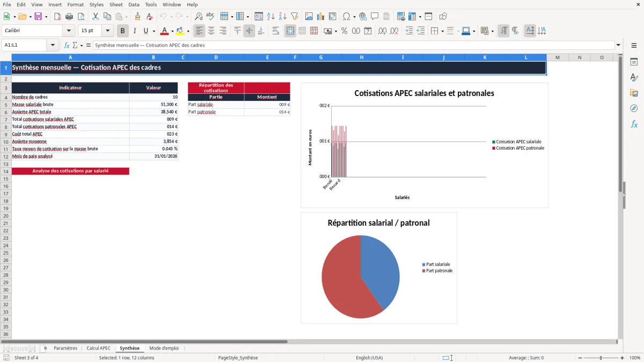The width and height of the screenshot is (644, 362).
Task: Open the Data menu
Action: point(134,4)
